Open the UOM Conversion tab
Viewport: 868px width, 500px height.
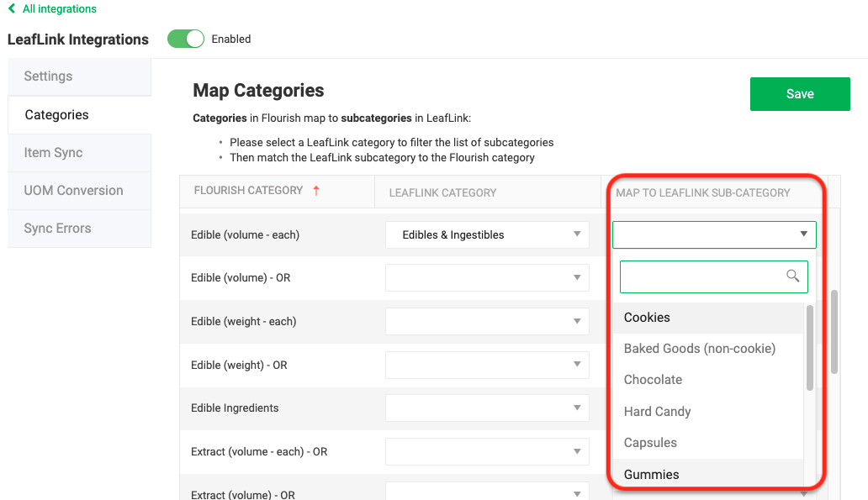(x=79, y=190)
